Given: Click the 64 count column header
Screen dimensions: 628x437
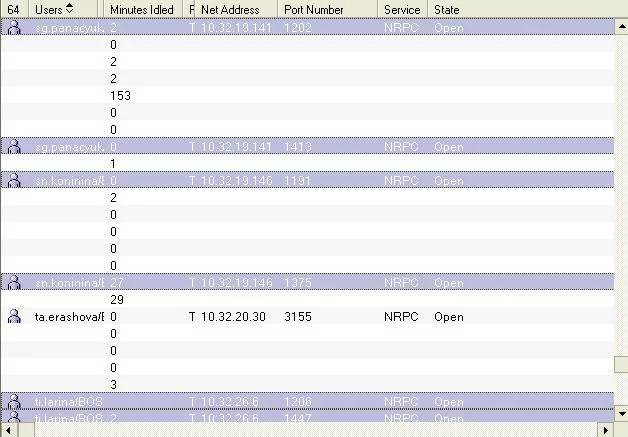Looking at the screenshot, I should pyautogui.click(x=13, y=9).
